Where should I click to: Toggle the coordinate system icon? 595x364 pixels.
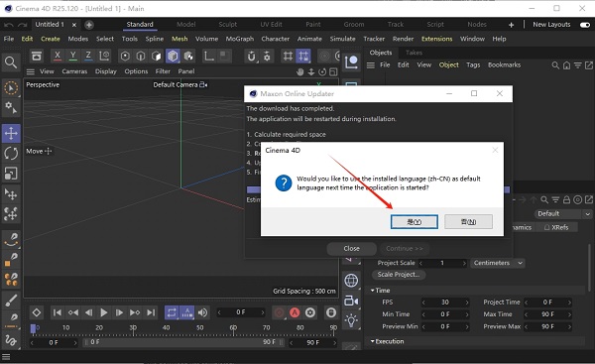[x=104, y=57]
